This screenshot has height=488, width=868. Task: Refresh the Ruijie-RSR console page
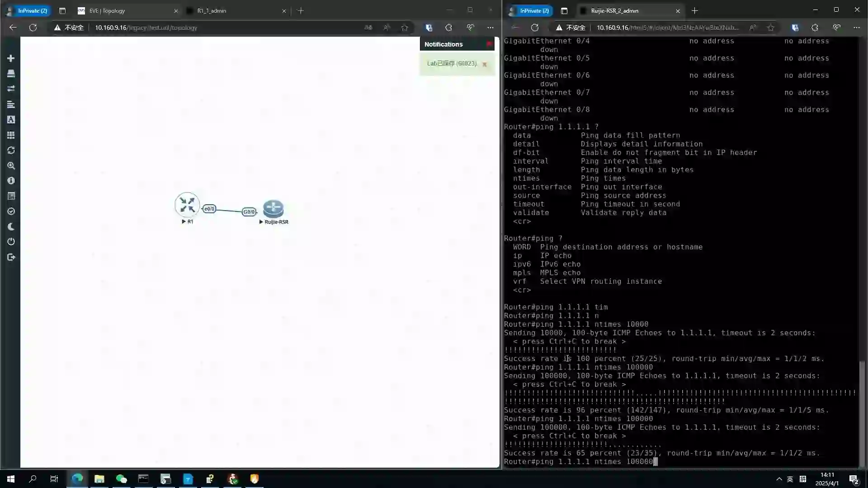pyautogui.click(x=535, y=28)
